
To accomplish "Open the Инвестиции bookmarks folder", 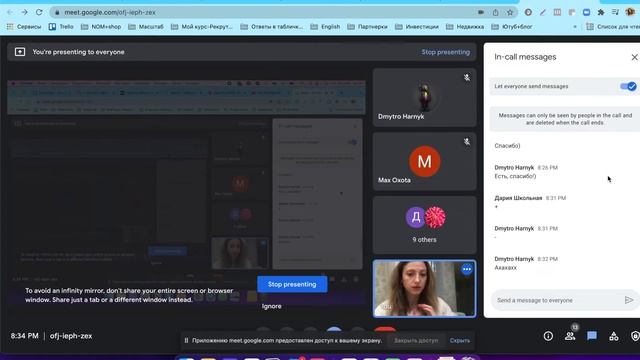I will click(417, 27).
